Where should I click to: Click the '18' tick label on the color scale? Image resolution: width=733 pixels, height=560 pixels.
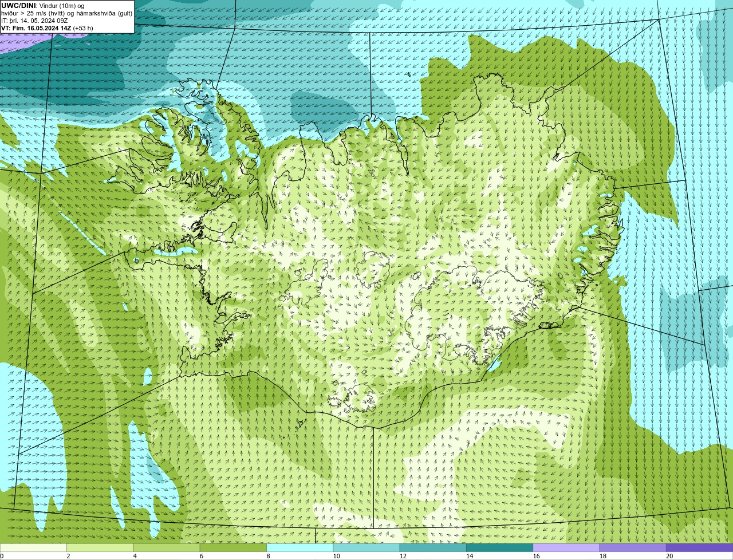pyautogui.click(x=603, y=556)
